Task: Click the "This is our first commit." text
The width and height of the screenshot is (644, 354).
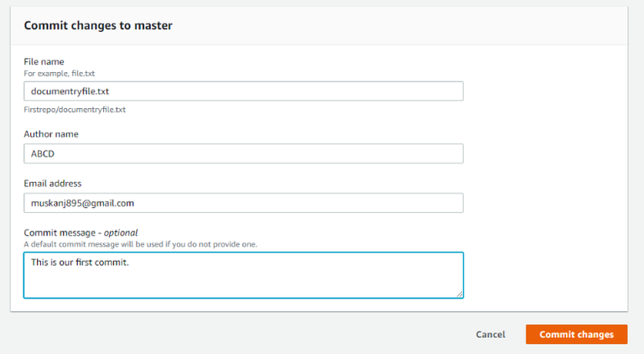Action: click(80, 263)
